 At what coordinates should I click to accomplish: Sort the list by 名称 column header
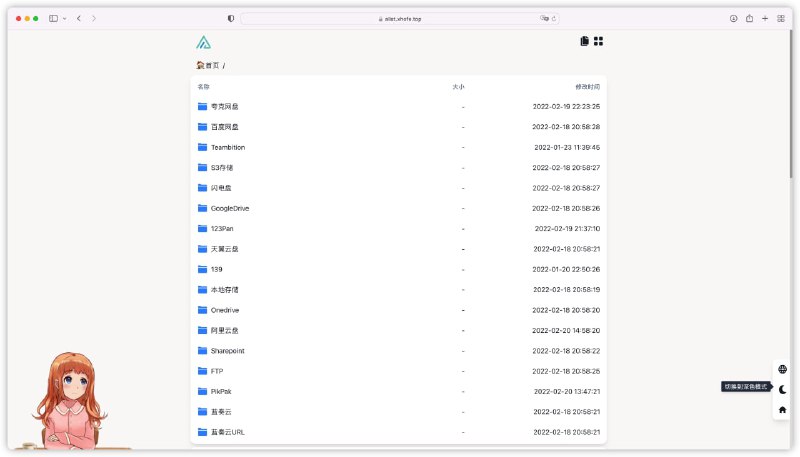[203, 87]
